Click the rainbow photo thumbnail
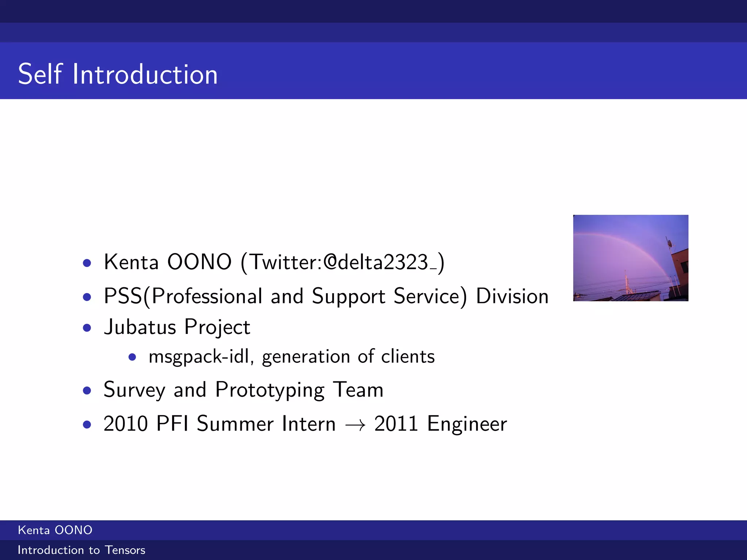747x560 pixels. pyautogui.click(x=631, y=258)
